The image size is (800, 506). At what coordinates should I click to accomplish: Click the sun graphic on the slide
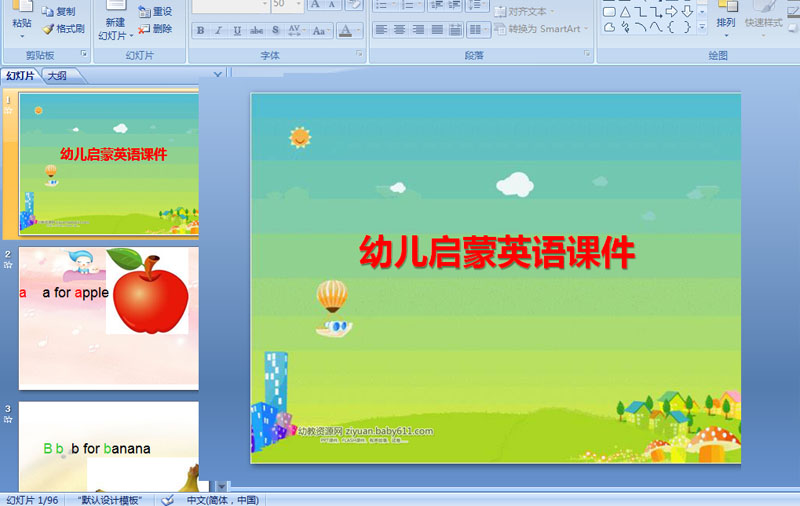pos(300,137)
